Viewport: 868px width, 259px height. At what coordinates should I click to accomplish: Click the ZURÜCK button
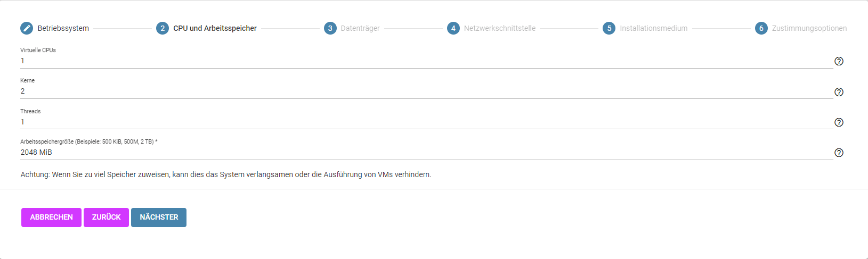[x=106, y=218]
